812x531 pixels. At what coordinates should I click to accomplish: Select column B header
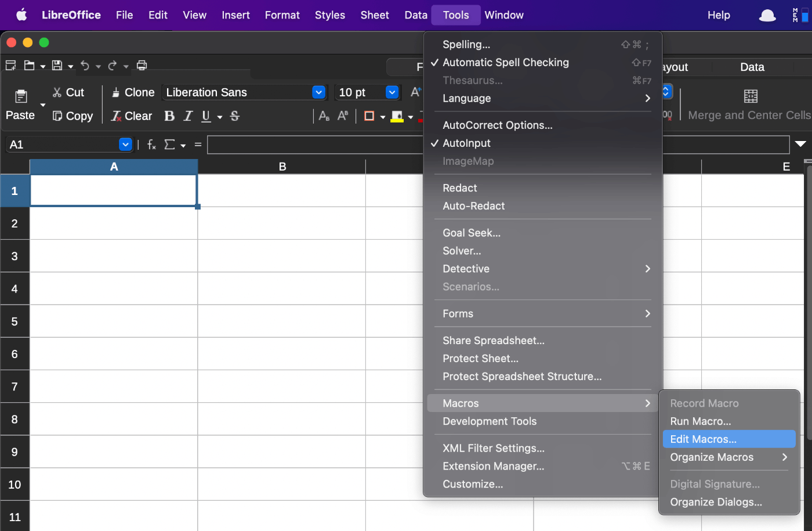pos(282,167)
